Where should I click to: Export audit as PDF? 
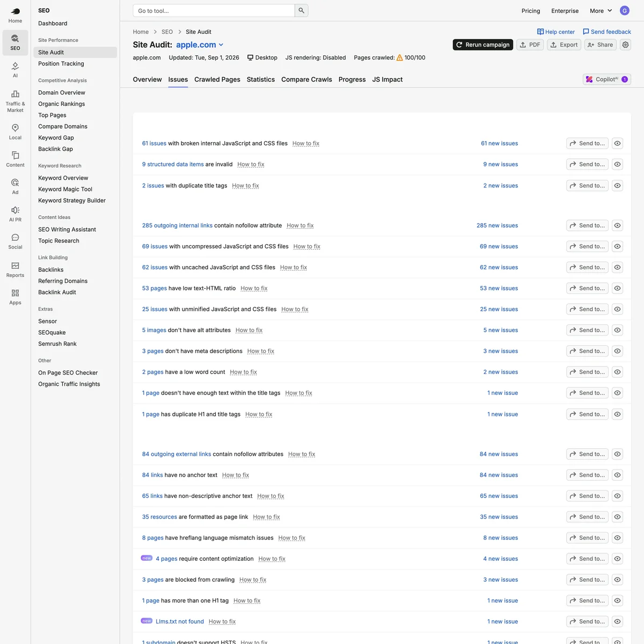tap(530, 45)
